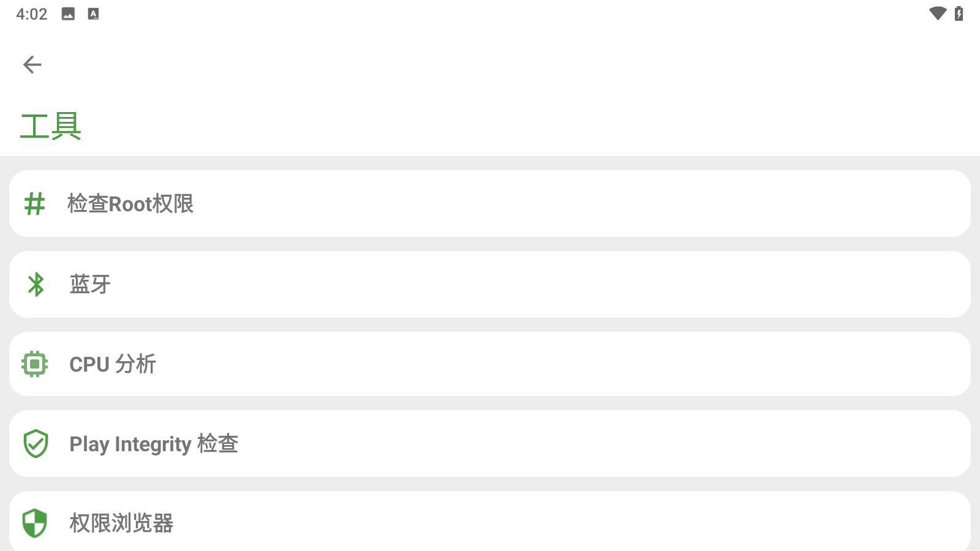Viewport: 980px width, 551px height.
Task: Tap the Wi-Fi signal icon
Action: pyautogui.click(x=937, y=13)
